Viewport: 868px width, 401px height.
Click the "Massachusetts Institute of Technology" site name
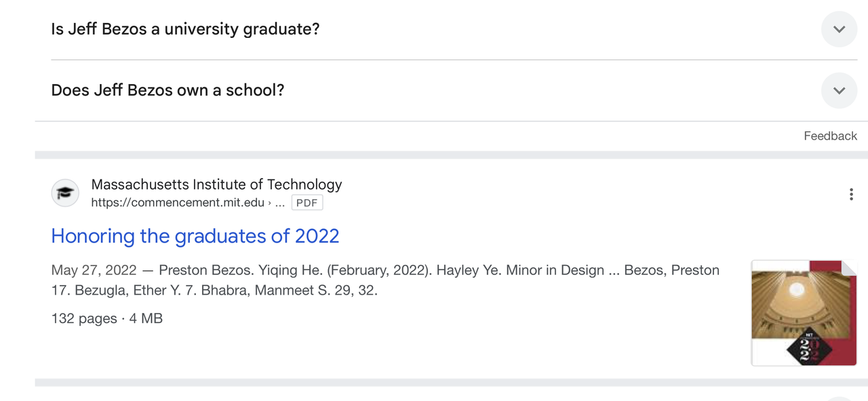coord(216,184)
